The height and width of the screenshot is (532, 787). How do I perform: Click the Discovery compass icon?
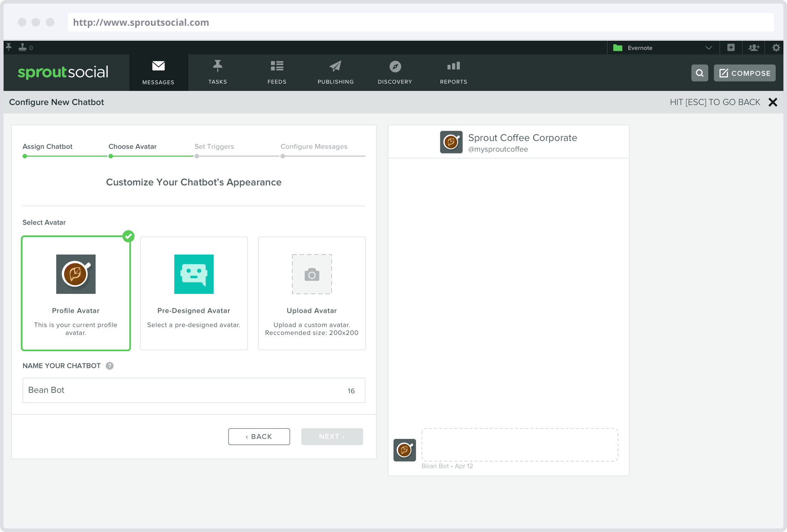pos(395,66)
